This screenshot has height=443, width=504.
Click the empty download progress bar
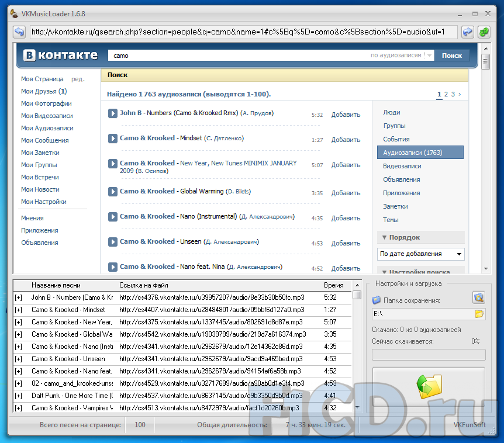(x=429, y=355)
